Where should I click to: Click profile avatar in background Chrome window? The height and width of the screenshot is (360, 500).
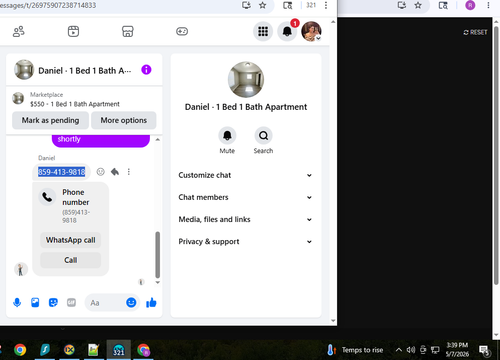click(470, 5)
